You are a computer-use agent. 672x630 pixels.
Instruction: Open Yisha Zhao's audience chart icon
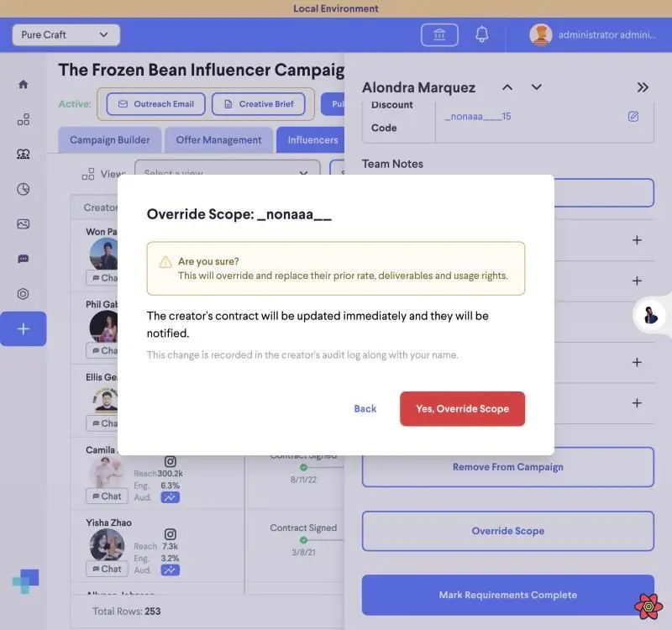[171, 570]
